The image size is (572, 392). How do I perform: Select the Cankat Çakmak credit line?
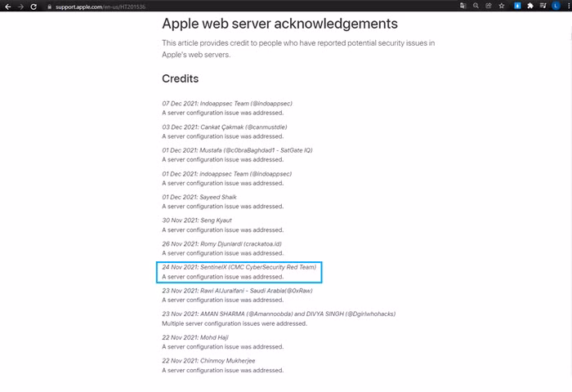(225, 127)
